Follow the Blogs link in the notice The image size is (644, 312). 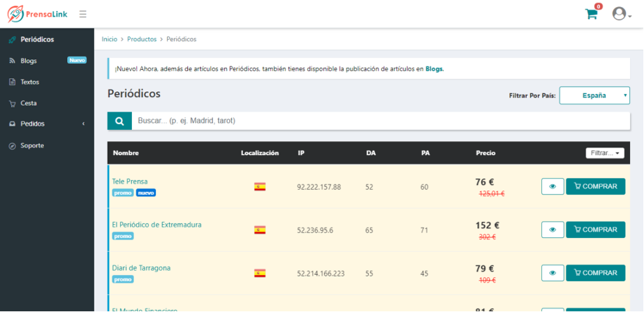(434, 69)
